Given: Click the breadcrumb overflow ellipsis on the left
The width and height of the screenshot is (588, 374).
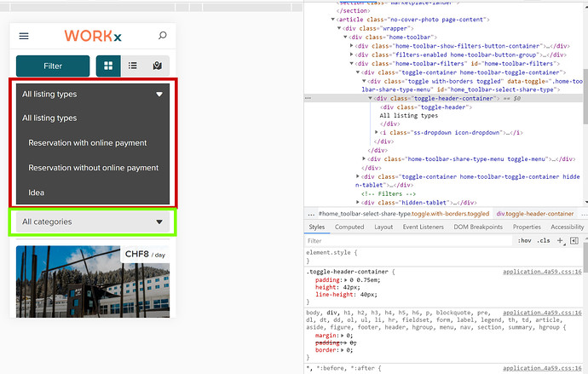Looking at the screenshot, I should (x=311, y=214).
